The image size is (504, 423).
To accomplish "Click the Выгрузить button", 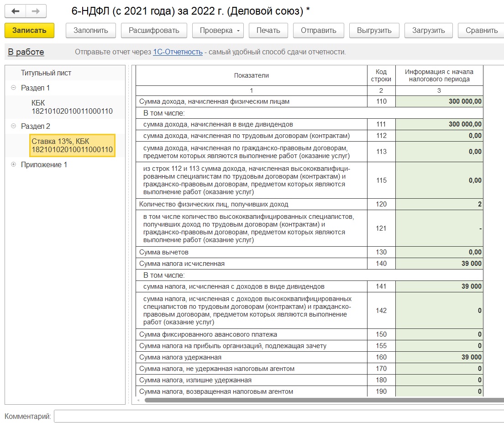I will [x=374, y=31].
